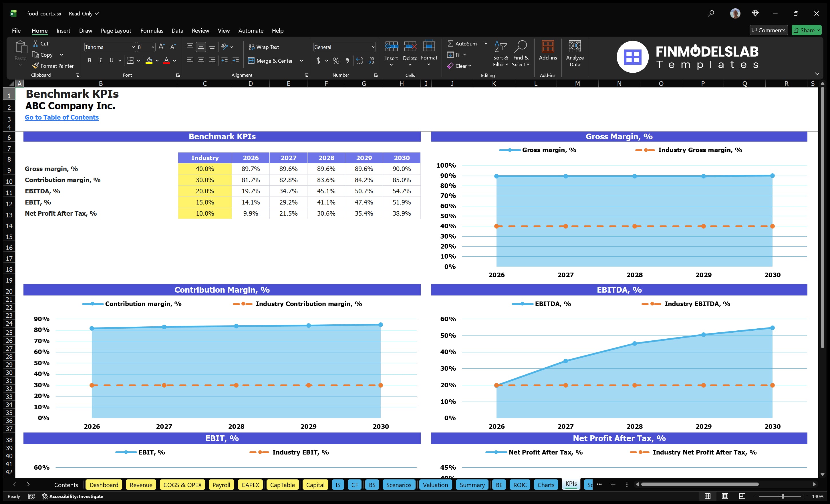Viewport: 830px width, 504px height.
Task: Toggle bold formatting
Action: (x=89, y=61)
